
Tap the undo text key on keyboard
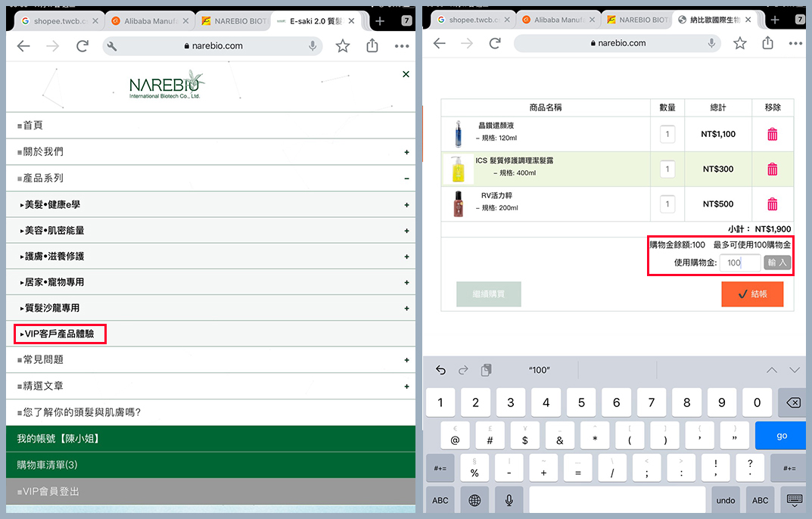coord(725,500)
